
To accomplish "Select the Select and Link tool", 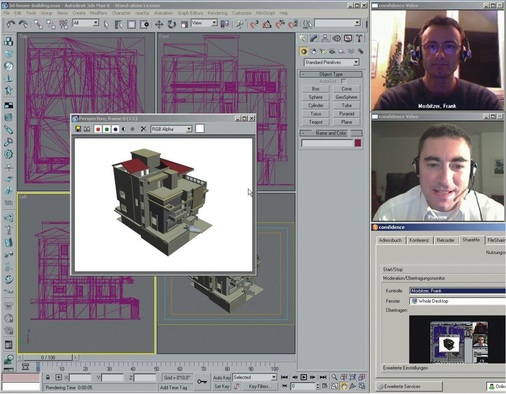I will tap(38, 24).
